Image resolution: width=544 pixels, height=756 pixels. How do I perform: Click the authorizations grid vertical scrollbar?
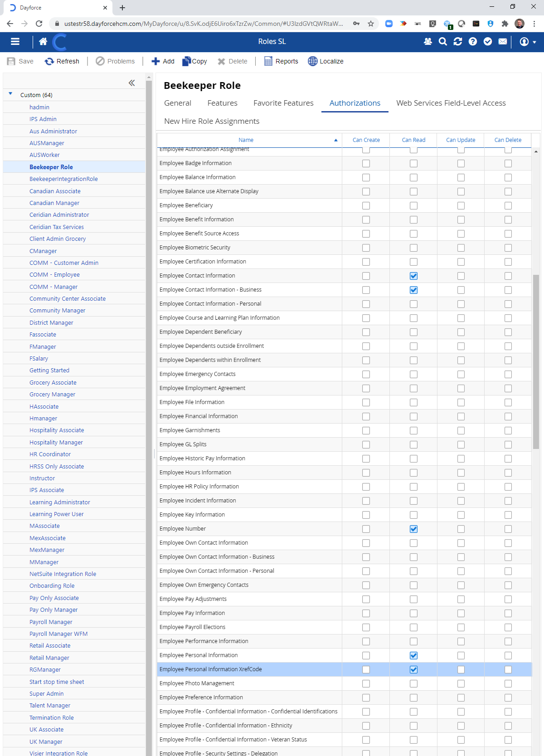click(x=536, y=361)
